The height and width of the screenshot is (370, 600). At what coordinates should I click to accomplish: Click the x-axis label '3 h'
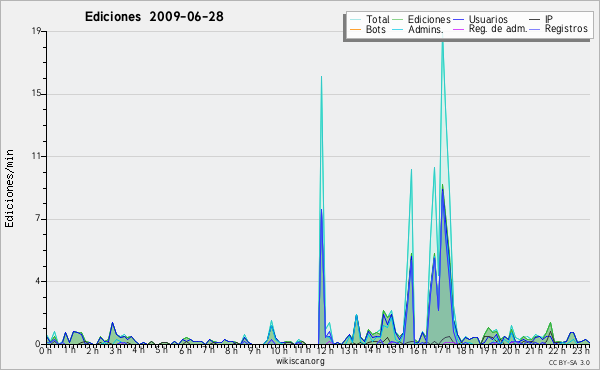pyautogui.click(x=116, y=350)
